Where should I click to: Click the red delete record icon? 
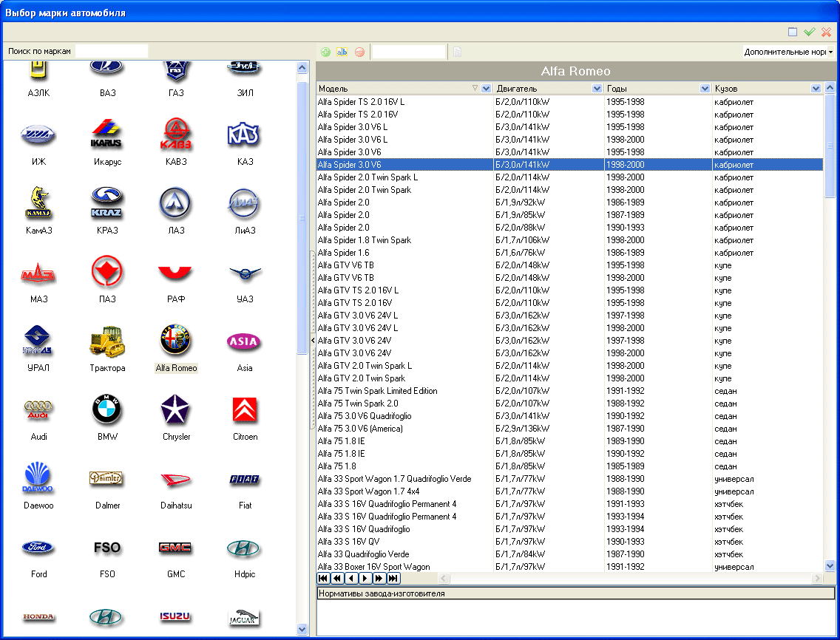click(x=359, y=52)
